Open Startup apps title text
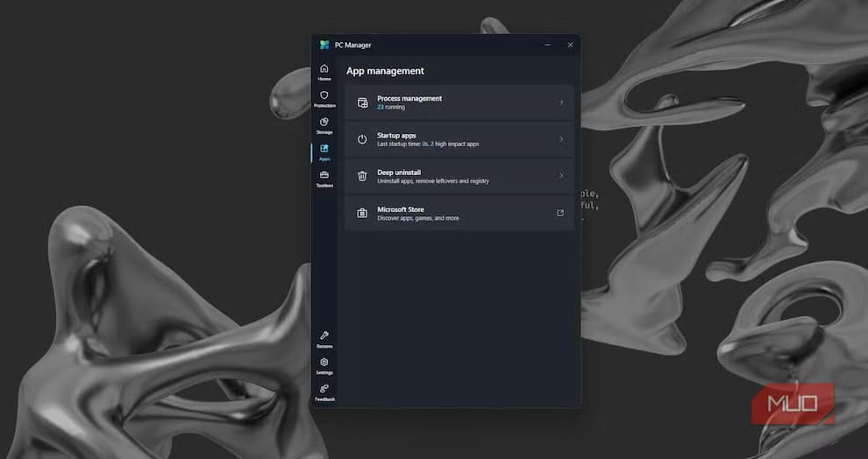 396,136
